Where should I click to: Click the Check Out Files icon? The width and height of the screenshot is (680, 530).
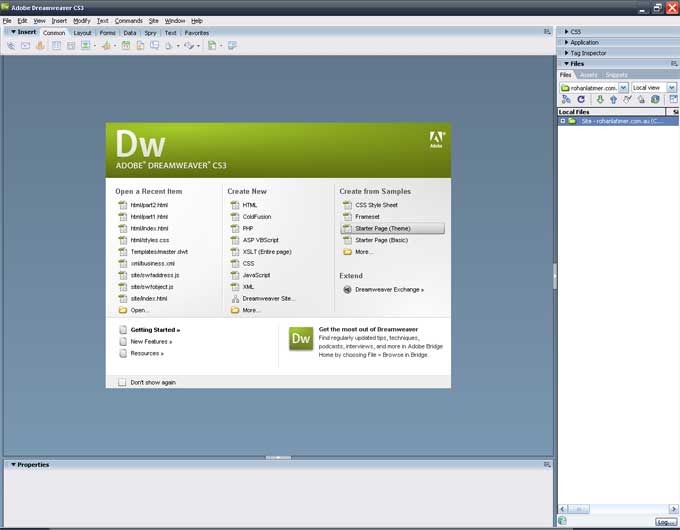627,99
